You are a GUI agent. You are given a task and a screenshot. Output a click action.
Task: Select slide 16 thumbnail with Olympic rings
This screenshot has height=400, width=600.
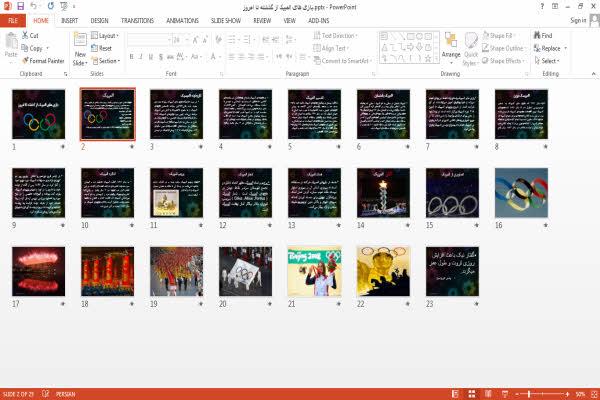point(521,193)
